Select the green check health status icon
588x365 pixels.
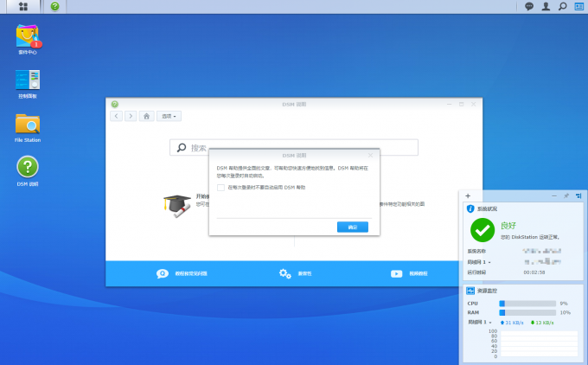pos(483,230)
